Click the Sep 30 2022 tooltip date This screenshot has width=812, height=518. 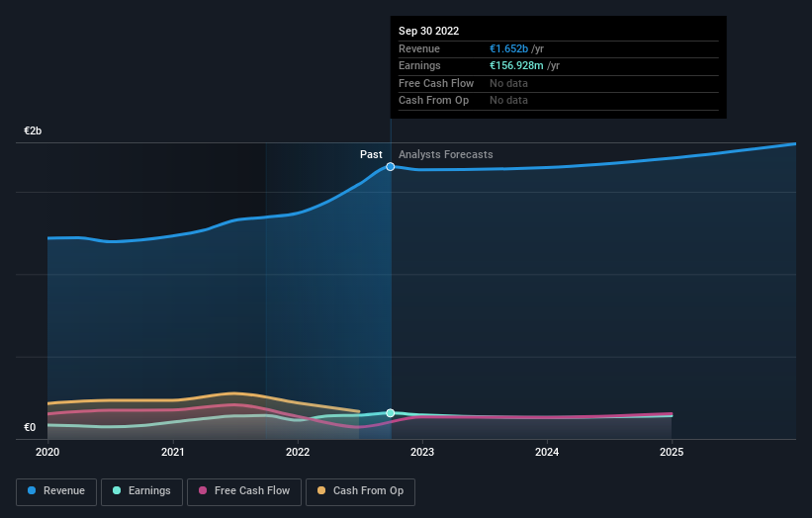tap(429, 31)
